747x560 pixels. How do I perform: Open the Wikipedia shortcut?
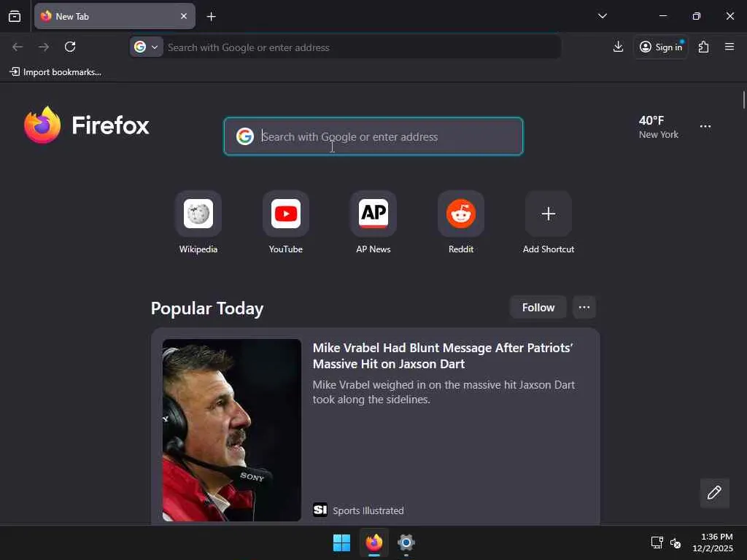tap(198, 223)
